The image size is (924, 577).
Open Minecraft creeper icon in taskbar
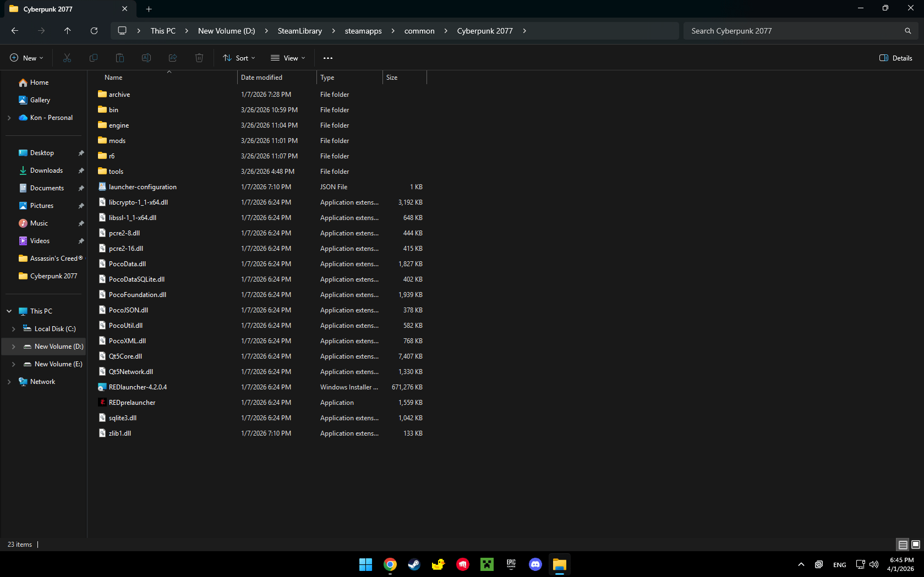click(x=487, y=564)
